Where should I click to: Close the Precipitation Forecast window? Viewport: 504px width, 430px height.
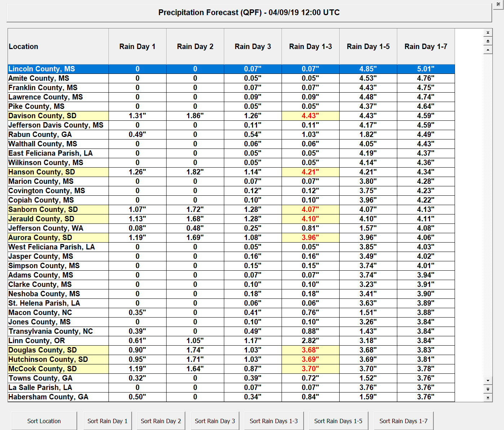pos(498,4)
